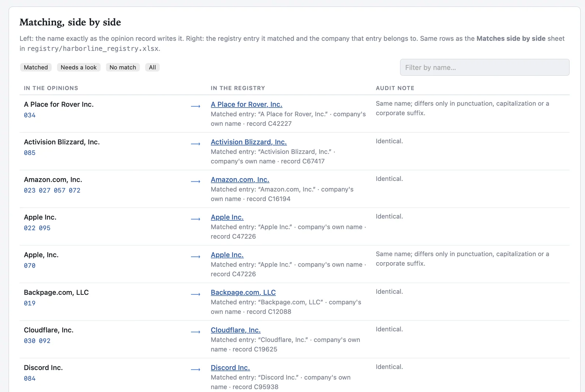This screenshot has height=392, width=585.
Task: Visit the Cloudflare, Inc. registry link
Action: coord(235,330)
